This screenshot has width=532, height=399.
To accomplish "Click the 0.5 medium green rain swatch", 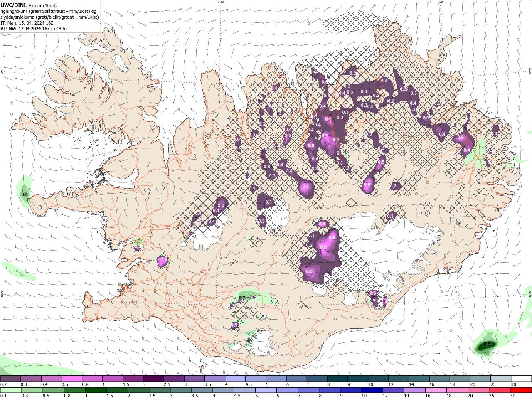I will (53, 390).
